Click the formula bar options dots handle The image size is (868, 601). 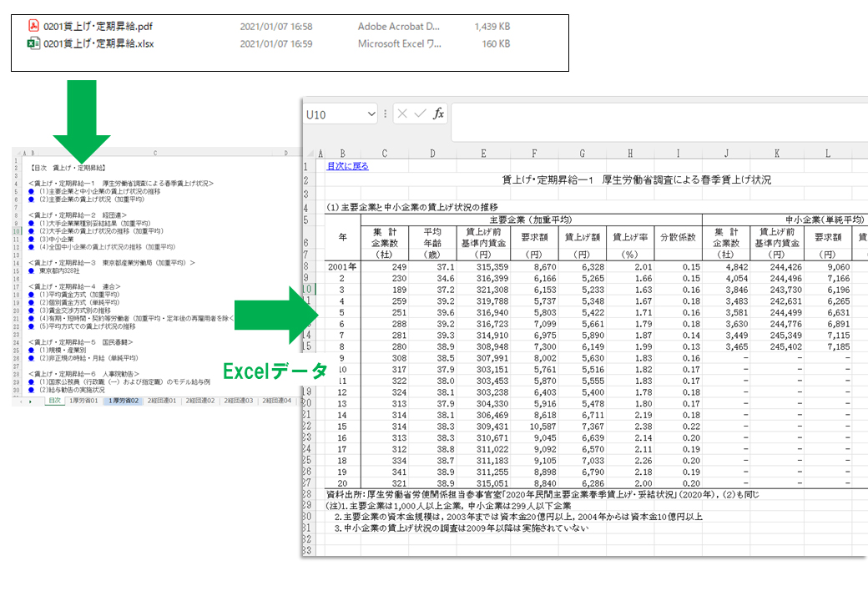[386, 114]
